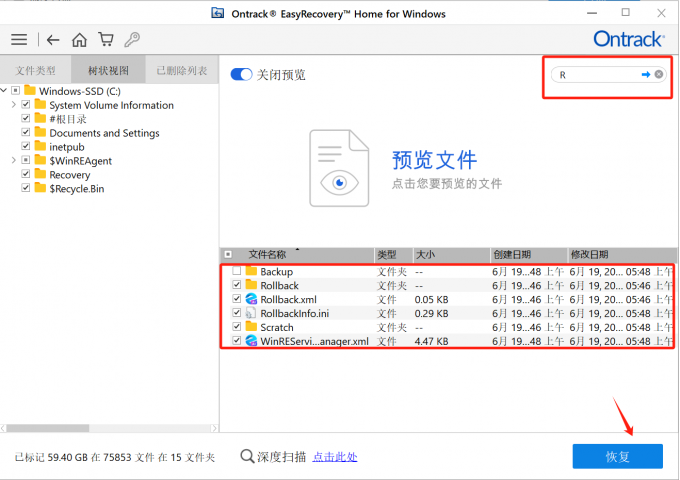Select the RollbackInfo.ini file icon

(251, 313)
